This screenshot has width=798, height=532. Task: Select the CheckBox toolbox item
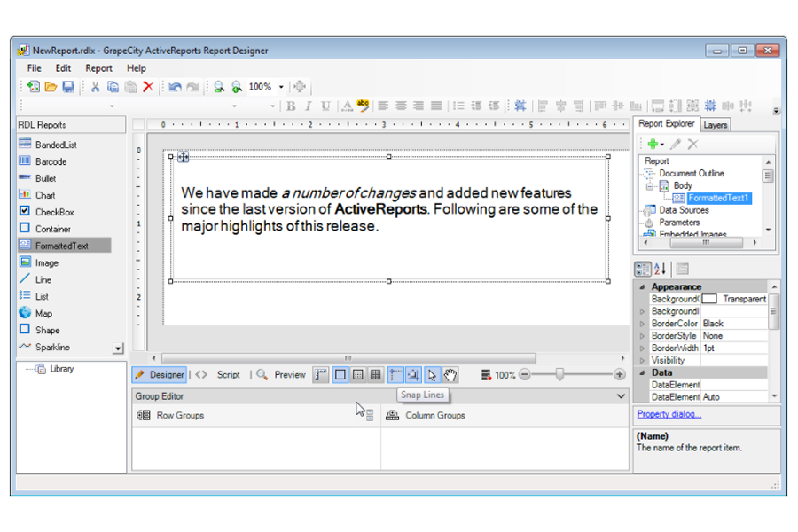click(54, 212)
